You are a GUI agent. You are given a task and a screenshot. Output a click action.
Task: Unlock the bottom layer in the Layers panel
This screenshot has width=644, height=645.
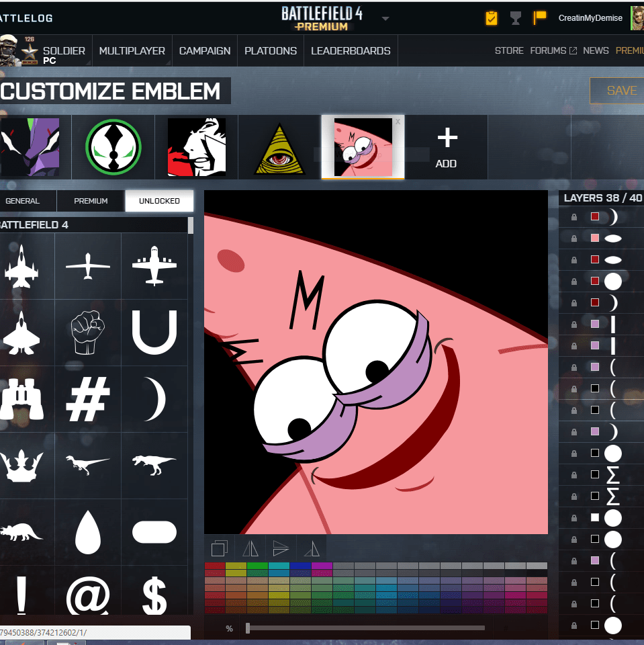(x=573, y=626)
